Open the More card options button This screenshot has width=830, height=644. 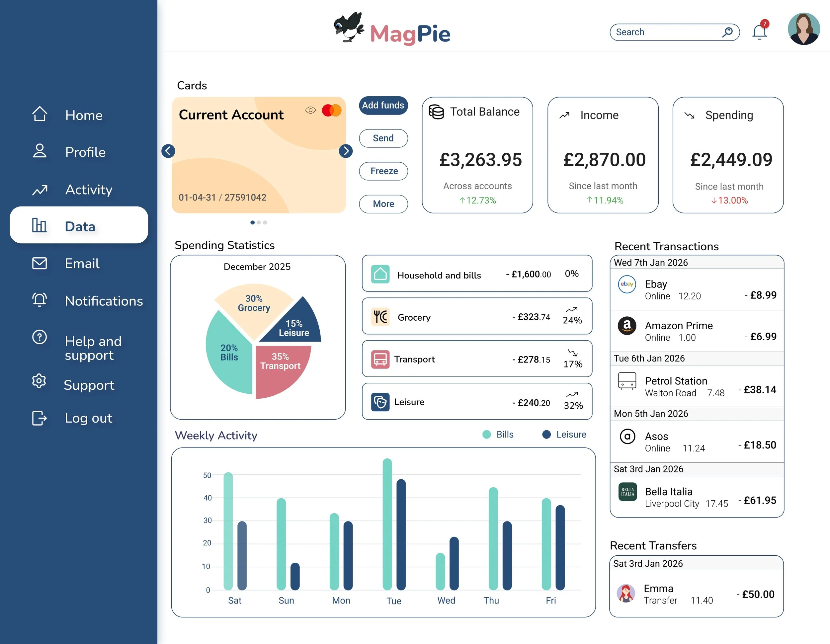pos(383,204)
